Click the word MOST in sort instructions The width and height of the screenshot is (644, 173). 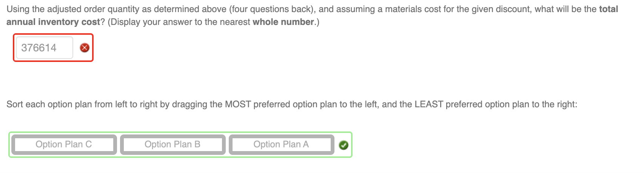tap(238, 104)
